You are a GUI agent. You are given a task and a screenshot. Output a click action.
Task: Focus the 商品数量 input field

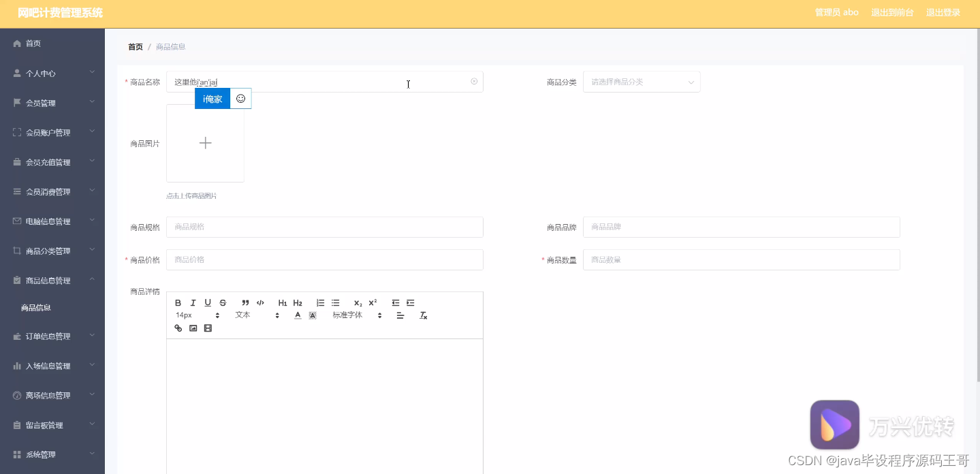click(742, 259)
